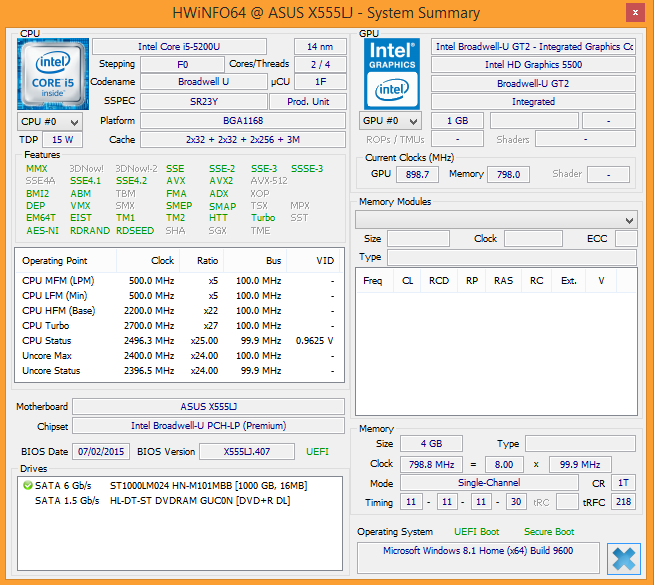654x585 pixels.
Task: Click the Cores/Threads 2 / 4 field
Action: (x=320, y=65)
